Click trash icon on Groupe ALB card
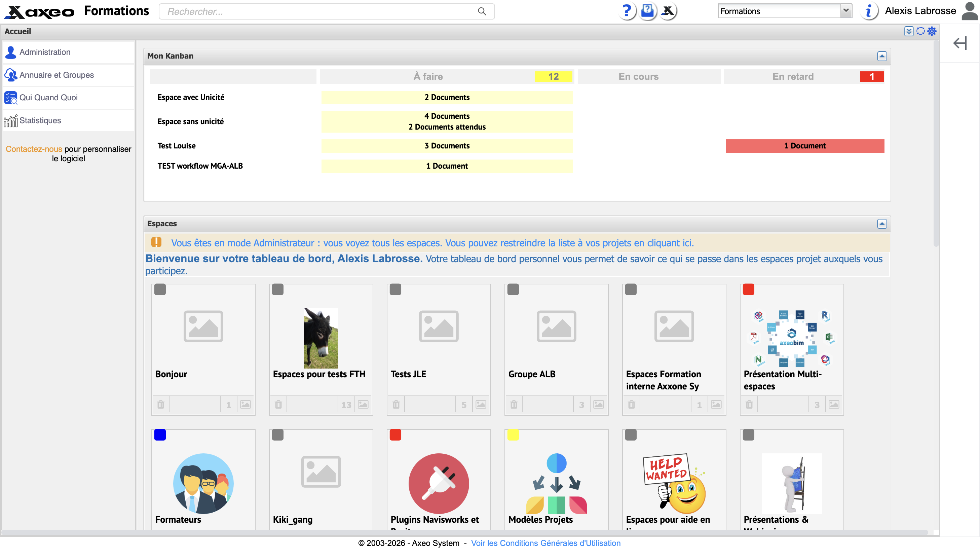The height and width of the screenshot is (554, 980). [x=514, y=404]
